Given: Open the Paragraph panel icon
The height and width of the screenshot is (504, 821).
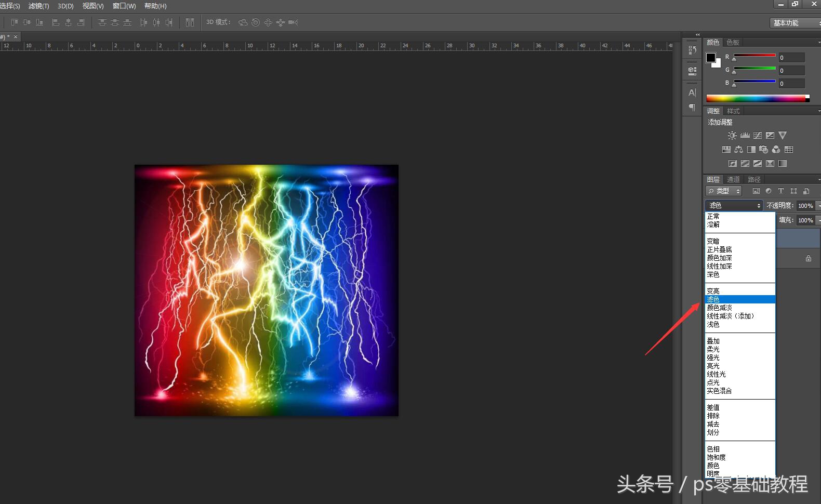Looking at the screenshot, I should point(692,108).
